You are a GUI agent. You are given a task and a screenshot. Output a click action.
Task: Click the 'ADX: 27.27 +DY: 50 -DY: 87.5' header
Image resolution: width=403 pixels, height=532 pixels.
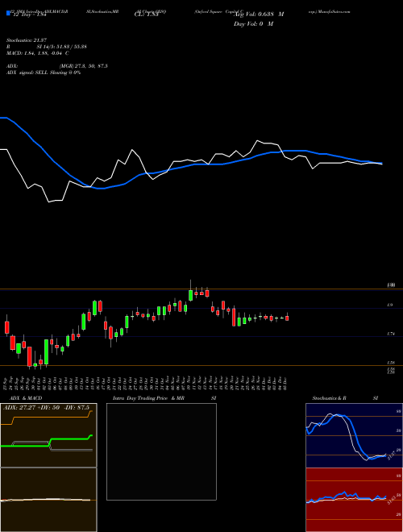pos(46,408)
